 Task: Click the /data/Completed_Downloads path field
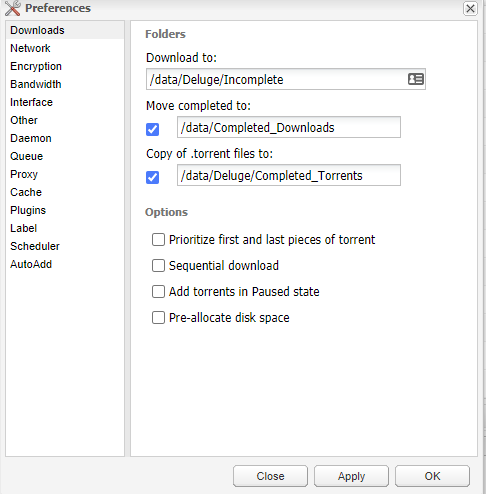click(x=289, y=127)
